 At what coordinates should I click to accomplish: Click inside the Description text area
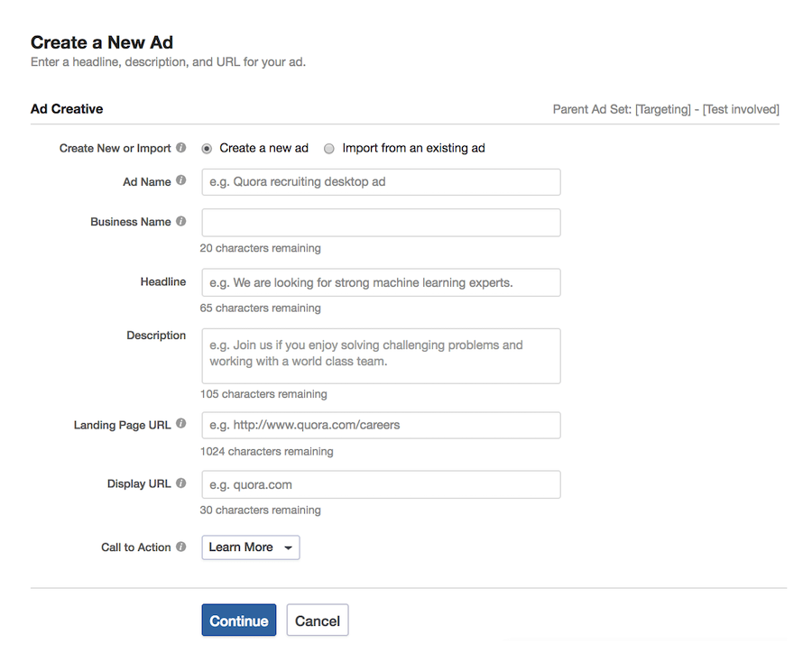point(380,355)
